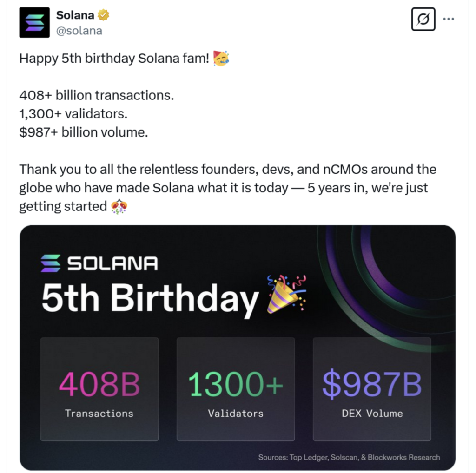Click the gold verified badge
This screenshot has width=476, height=473.
[x=103, y=15]
